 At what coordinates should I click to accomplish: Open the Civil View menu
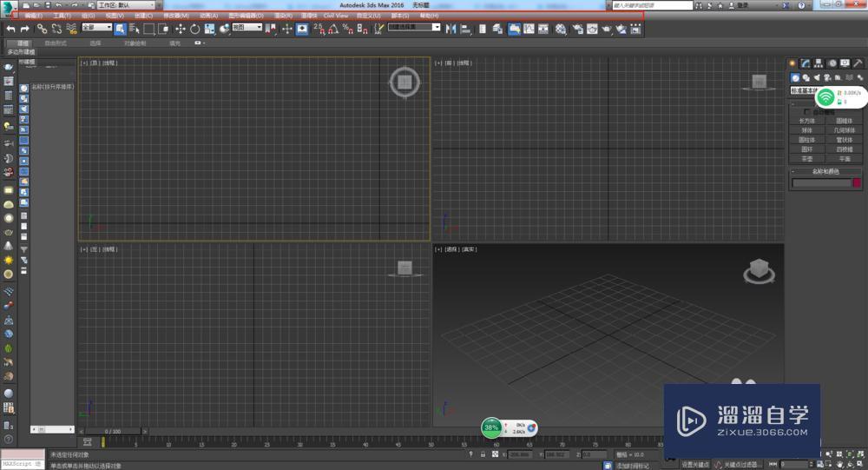(x=335, y=16)
